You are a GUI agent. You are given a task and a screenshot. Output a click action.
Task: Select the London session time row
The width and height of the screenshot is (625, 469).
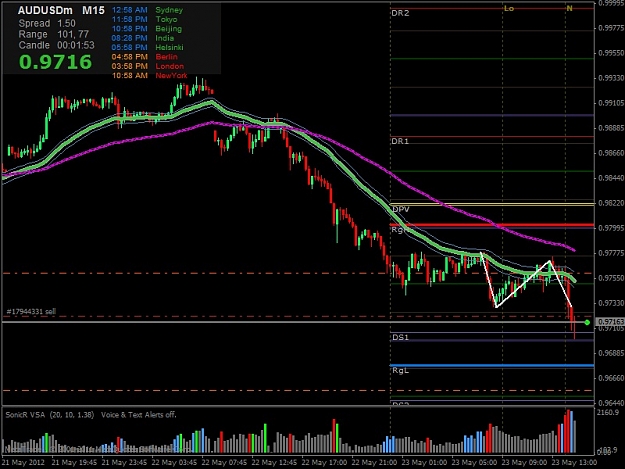(x=147, y=66)
